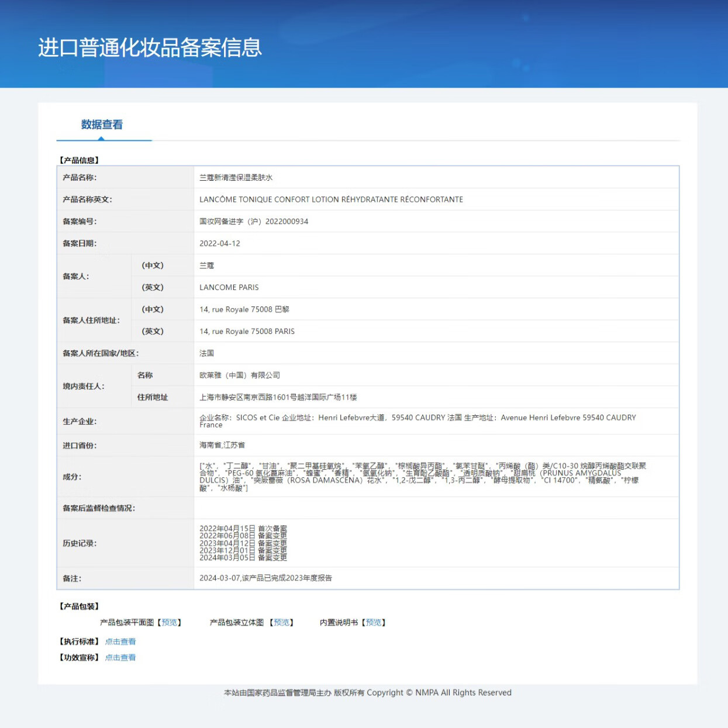Click filer name LANCOME PARIS

[x=229, y=288]
